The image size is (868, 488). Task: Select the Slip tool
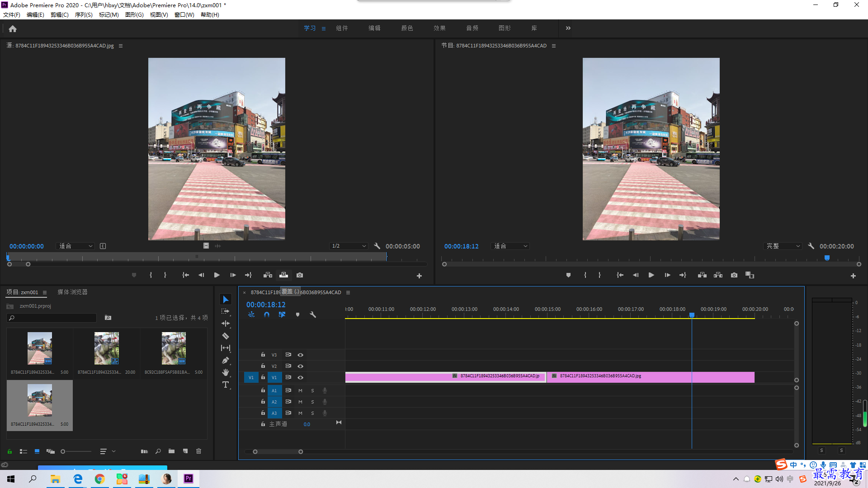[x=226, y=348]
